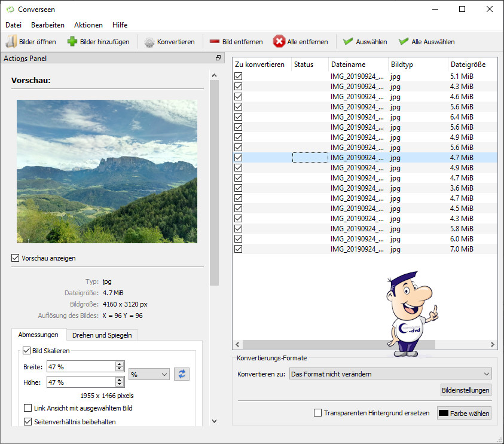Viewport: 504px width, 444px height.
Task: Enable Transparenten Hintergrund ersetzen
Action: [x=318, y=413]
